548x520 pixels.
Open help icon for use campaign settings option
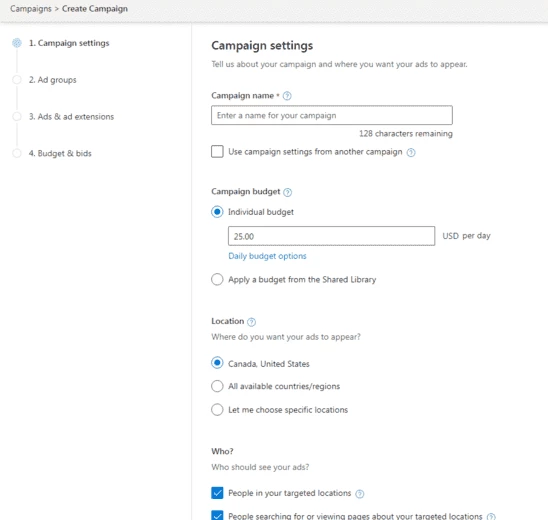(x=411, y=152)
